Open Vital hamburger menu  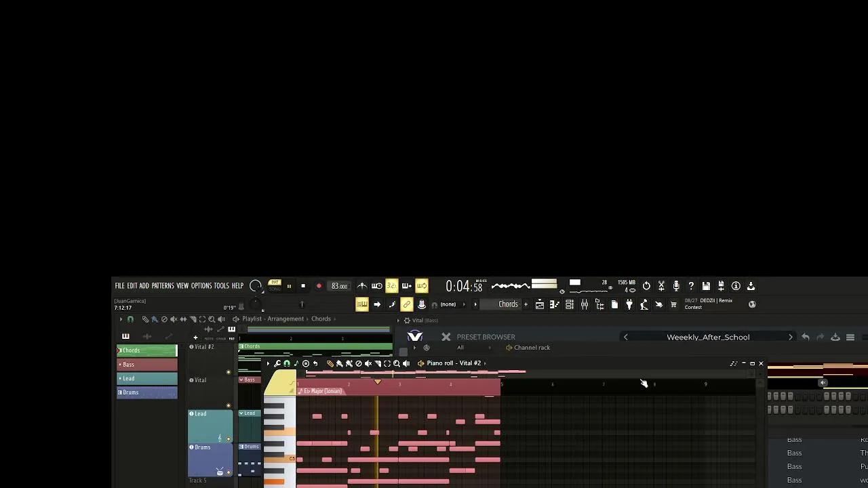(x=850, y=337)
